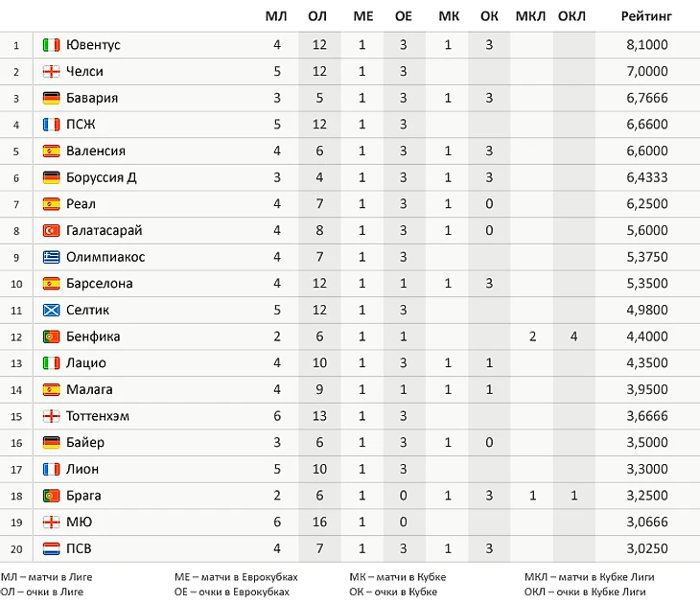700x604 pixels.
Task: Click the МЮ league points value 16
Action: pos(318,523)
